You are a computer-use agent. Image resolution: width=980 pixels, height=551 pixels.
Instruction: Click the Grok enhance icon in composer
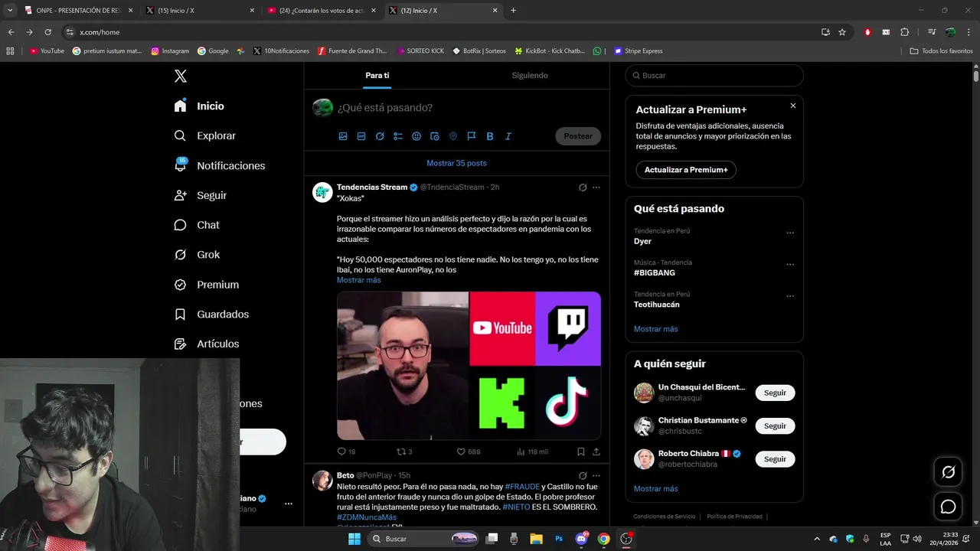point(380,136)
